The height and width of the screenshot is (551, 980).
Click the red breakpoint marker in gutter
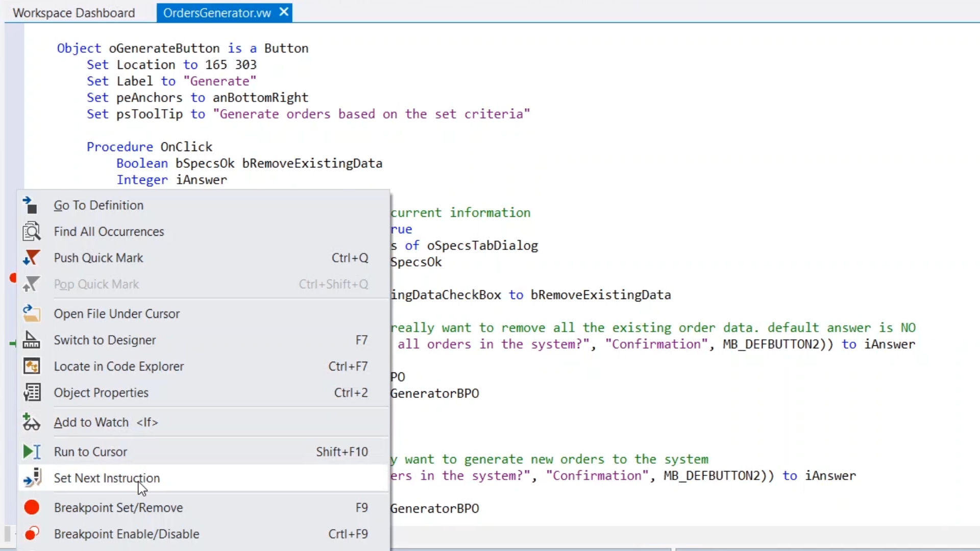pos(13,278)
